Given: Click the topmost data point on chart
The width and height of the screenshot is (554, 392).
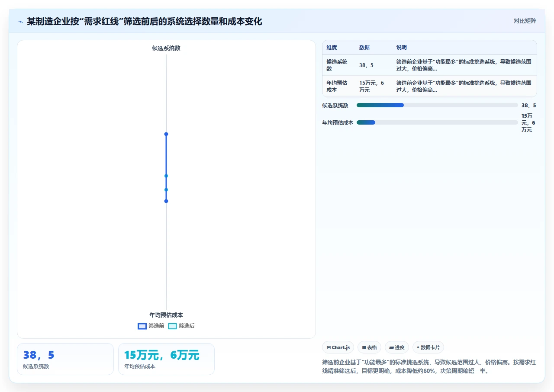Looking at the screenshot, I should point(166,134).
